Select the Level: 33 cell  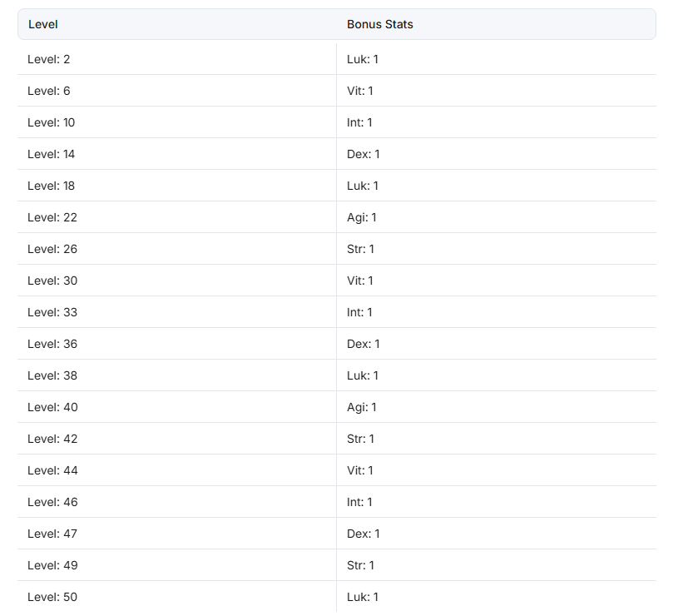pyautogui.click(x=176, y=312)
